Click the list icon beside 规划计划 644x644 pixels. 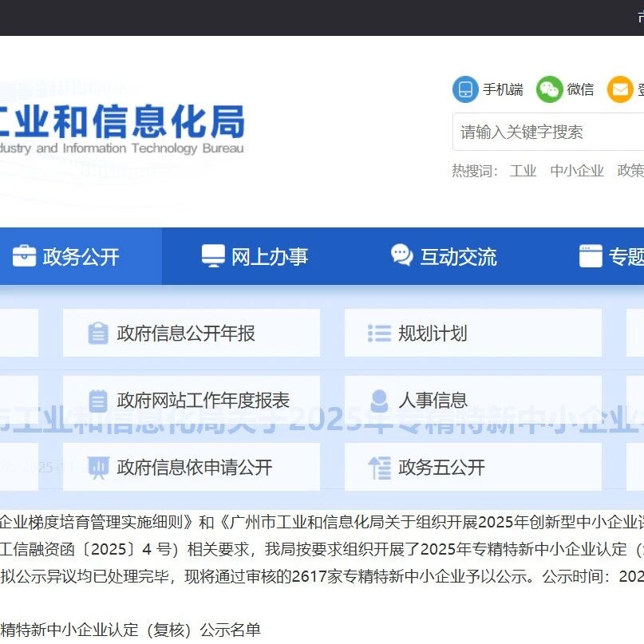pyautogui.click(x=379, y=333)
